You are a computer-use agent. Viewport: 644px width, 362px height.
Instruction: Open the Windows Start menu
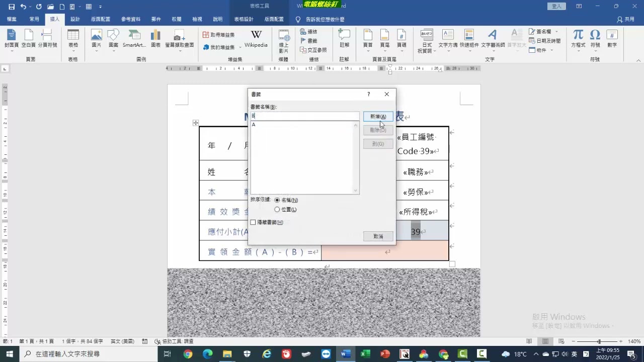(x=10, y=354)
